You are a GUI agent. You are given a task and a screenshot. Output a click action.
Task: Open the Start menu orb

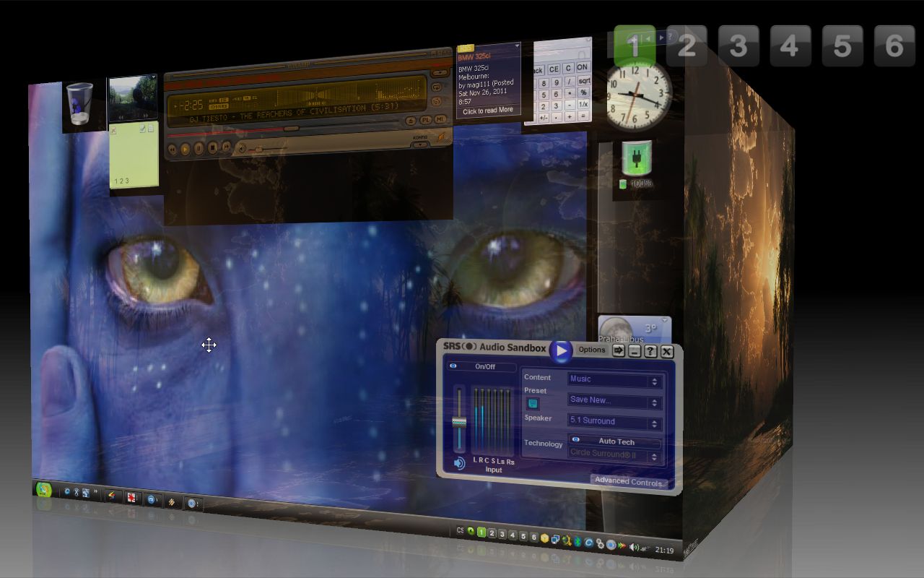point(45,490)
